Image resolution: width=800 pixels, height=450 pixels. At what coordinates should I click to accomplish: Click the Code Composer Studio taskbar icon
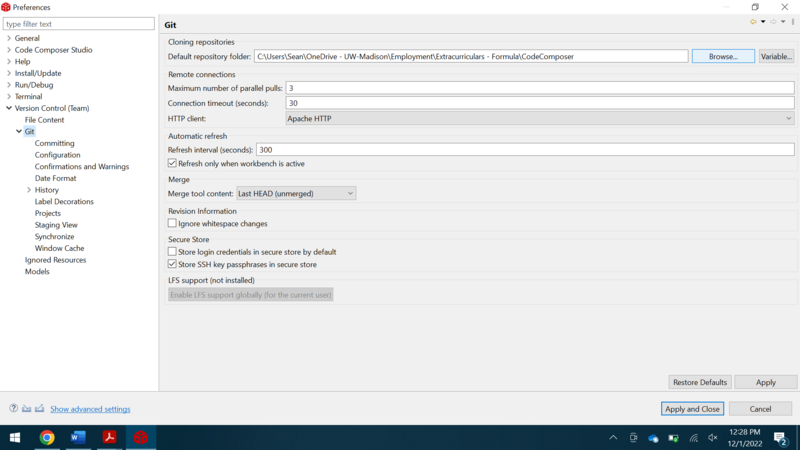tap(141, 438)
